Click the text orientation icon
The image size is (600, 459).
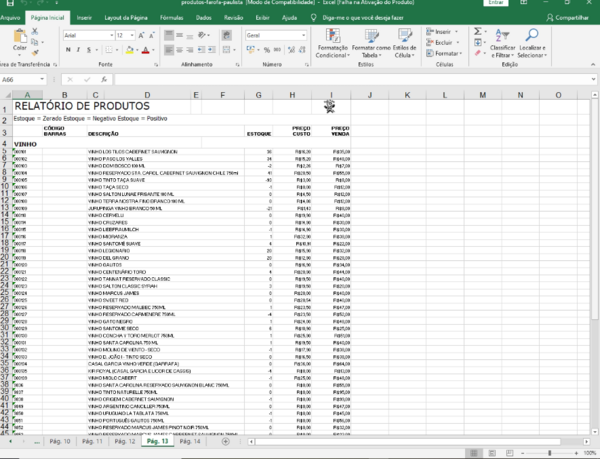pyautogui.click(x=202, y=36)
